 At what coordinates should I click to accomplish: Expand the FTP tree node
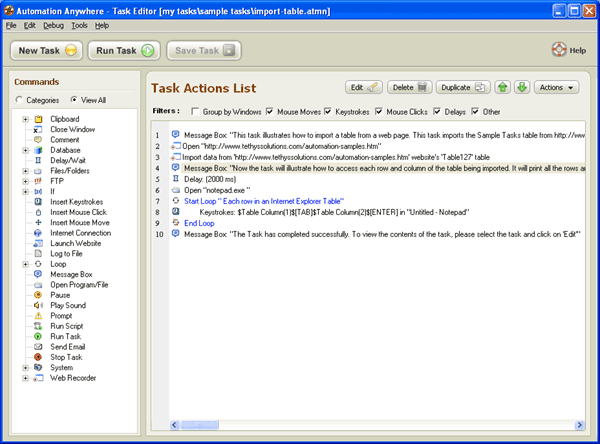point(25,181)
